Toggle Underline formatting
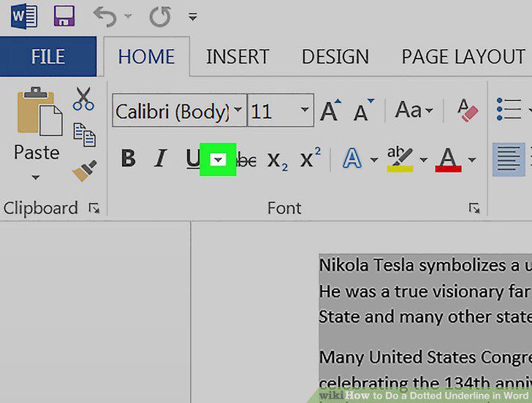Screen dimensions: 532x403 192,158
